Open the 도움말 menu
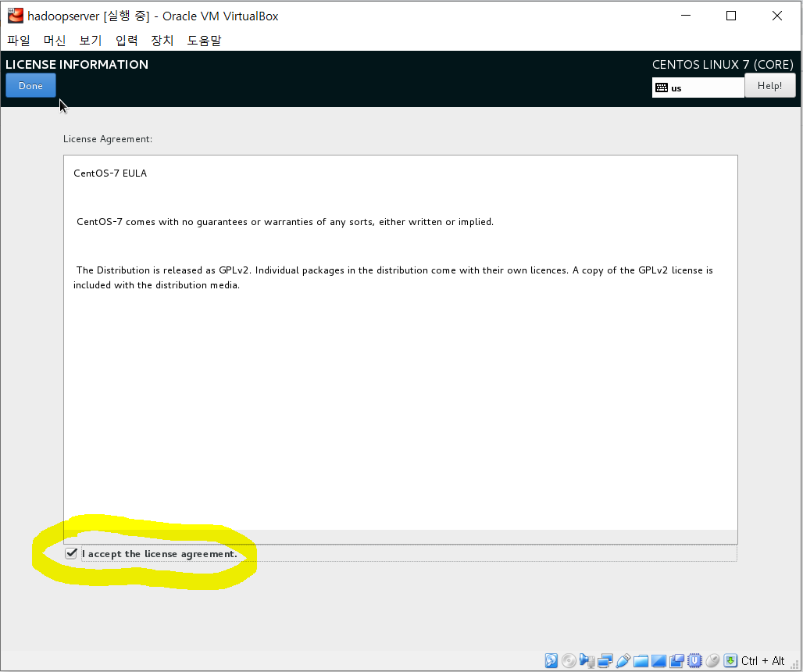803x672 pixels. click(x=204, y=41)
